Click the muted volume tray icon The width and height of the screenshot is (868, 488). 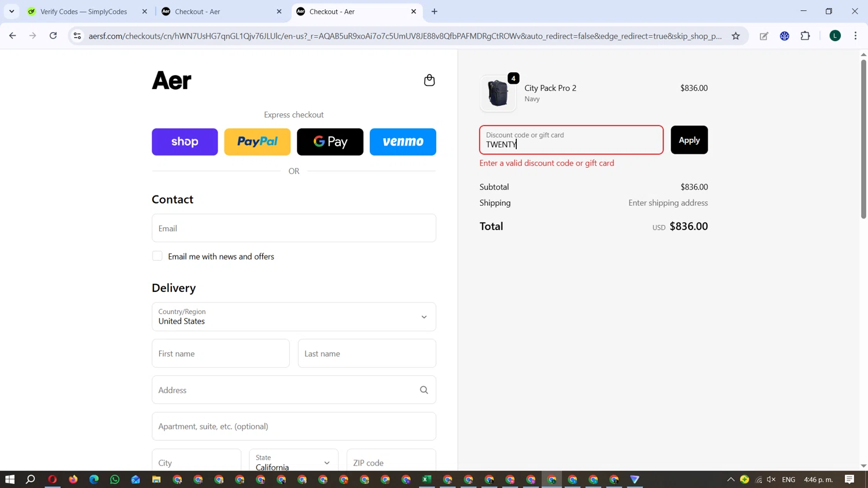[x=771, y=479]
